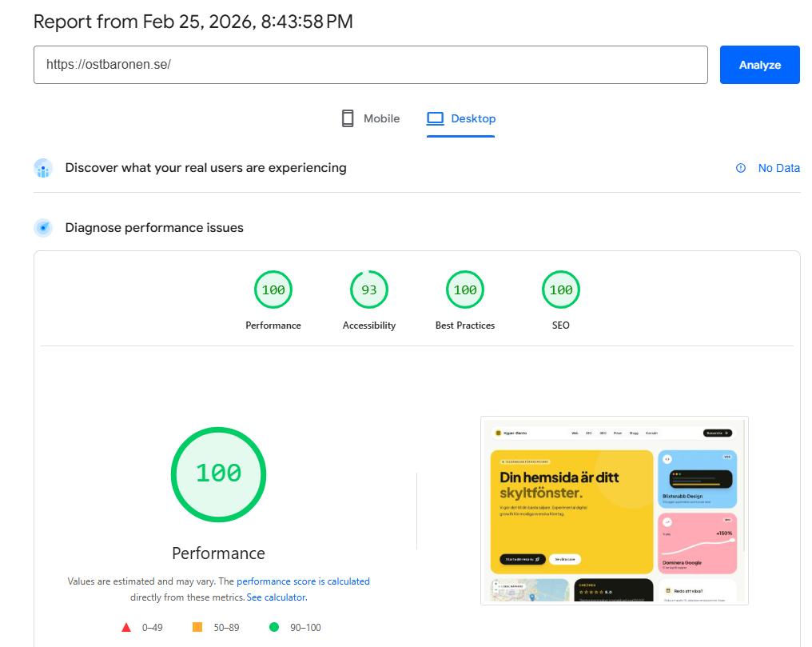The width and height of the screenshot is (812, 647).
Task: Click the ostbaronen.se URL input field
Action: tap(370, 65)
